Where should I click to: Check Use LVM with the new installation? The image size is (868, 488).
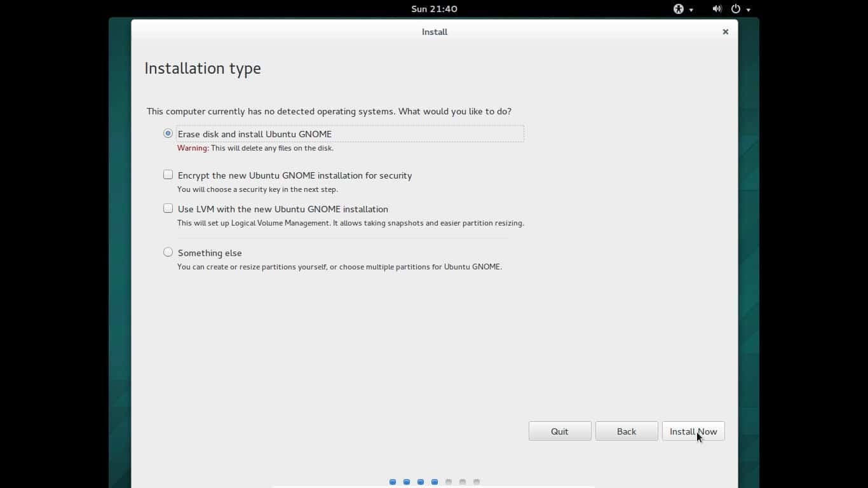[168, 208]
